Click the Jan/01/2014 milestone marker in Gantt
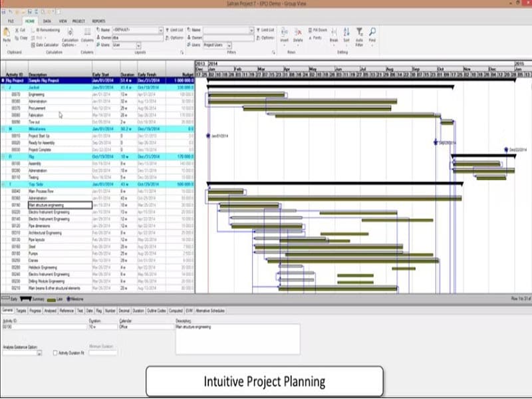The height and width of the screenshot is (399, 532). coord(208,136)
